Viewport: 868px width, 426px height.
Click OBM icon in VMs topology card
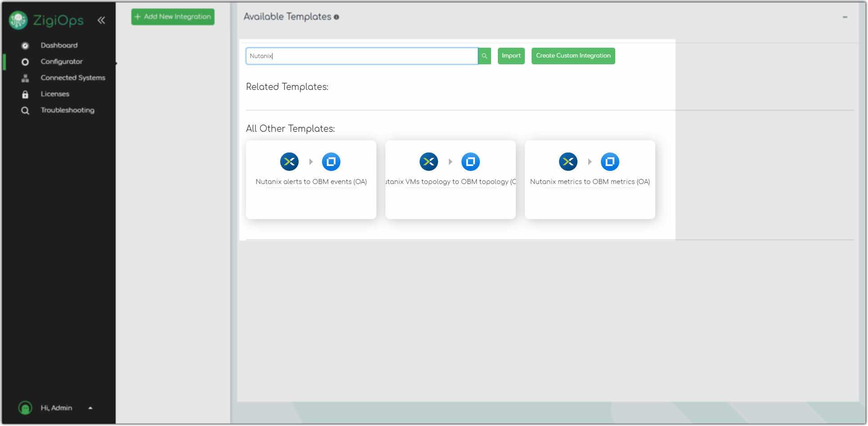pos(470,161)
